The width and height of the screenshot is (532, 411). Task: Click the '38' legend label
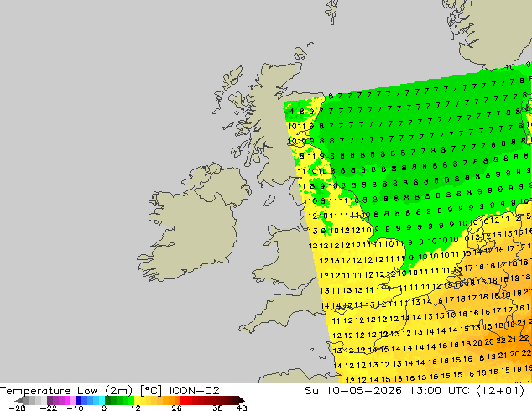pyautogui.click(x=218, y=408)
